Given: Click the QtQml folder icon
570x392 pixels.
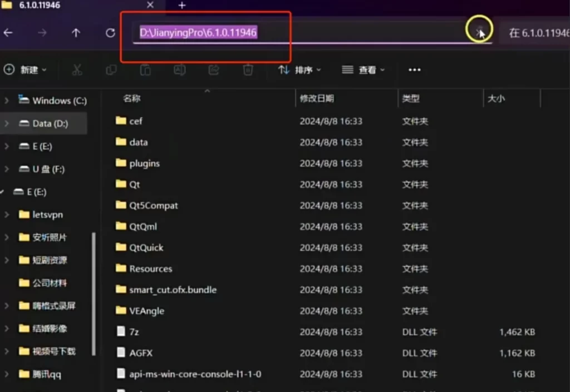Looking at the screenshot, I should (121, 226).
